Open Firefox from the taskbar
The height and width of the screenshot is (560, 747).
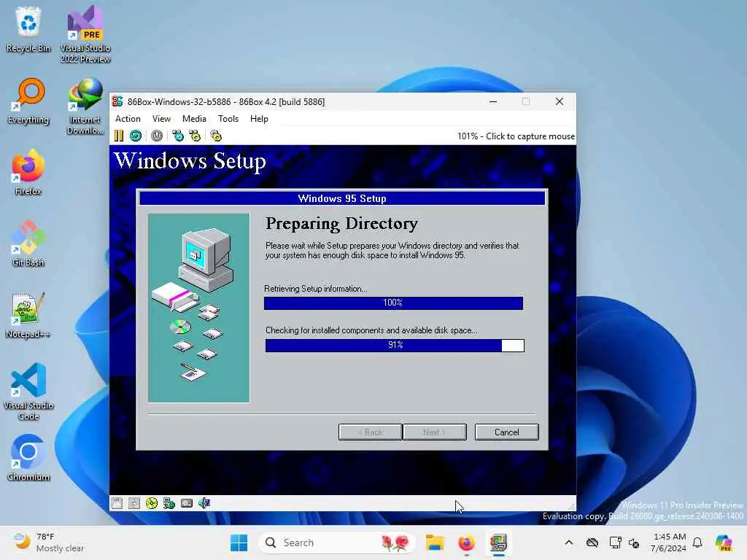466,542
